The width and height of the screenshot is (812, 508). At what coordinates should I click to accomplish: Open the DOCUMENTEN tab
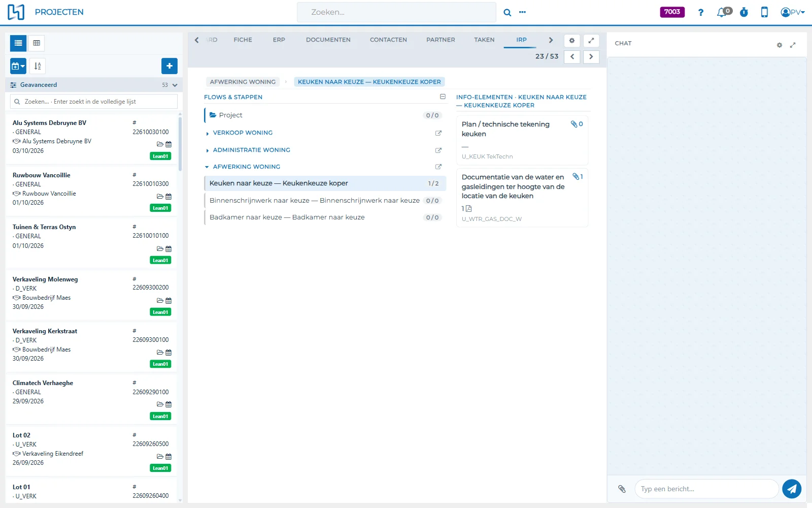(x=328, y=40)
